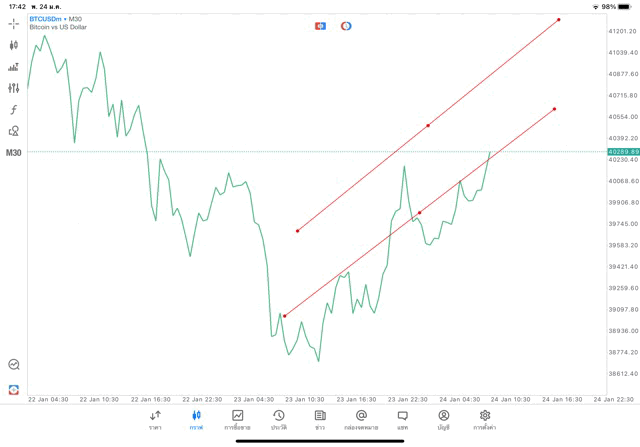The image size is (640, 447).
Task: Tap the red-blue flag icon above the chart
Action: 320,26
